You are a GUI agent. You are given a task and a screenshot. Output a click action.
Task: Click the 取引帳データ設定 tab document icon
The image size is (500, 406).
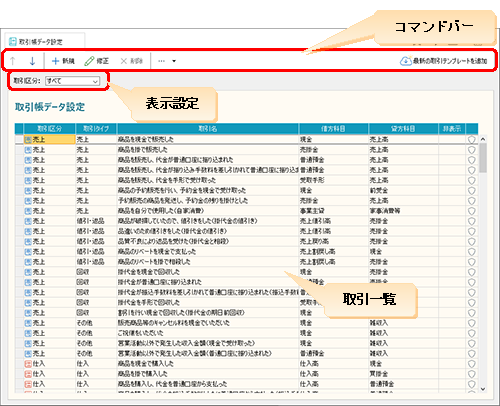[13, 42]
